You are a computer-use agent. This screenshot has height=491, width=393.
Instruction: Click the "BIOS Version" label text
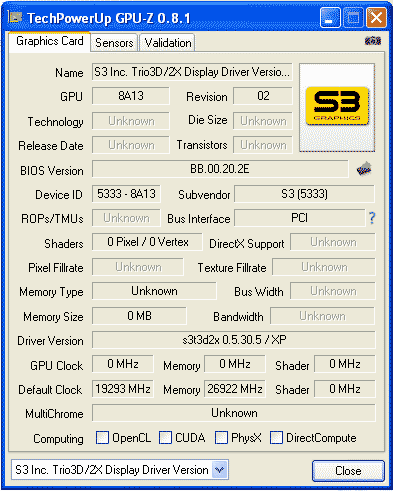click(x=52, y=171)
